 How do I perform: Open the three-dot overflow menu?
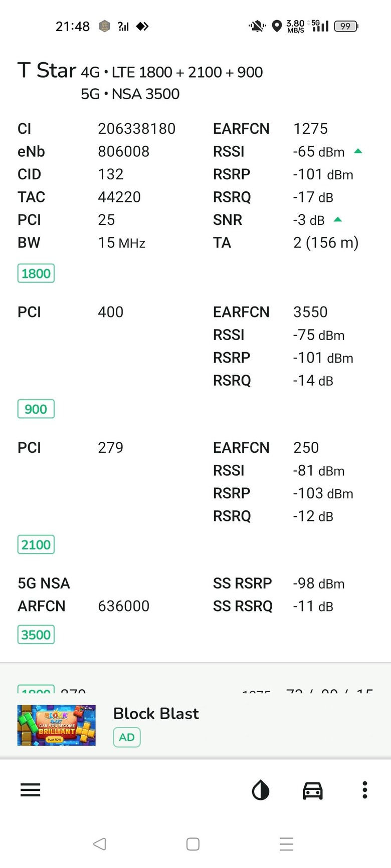(x=365, y=790)
